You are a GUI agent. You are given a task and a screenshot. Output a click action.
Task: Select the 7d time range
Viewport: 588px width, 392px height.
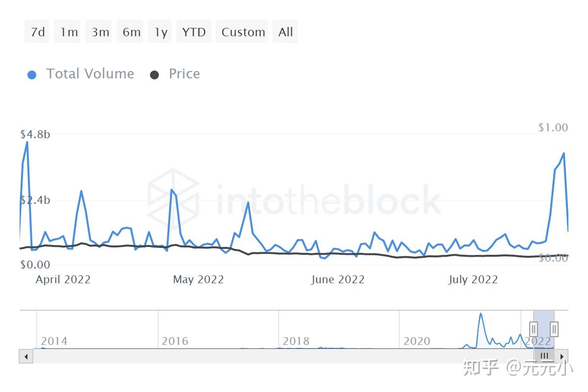37,32
